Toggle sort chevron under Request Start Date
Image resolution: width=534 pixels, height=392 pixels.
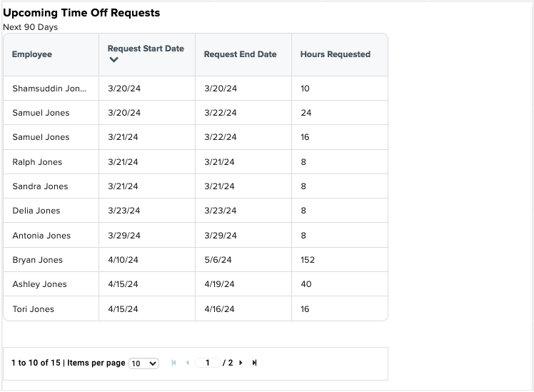click(114, 59)
